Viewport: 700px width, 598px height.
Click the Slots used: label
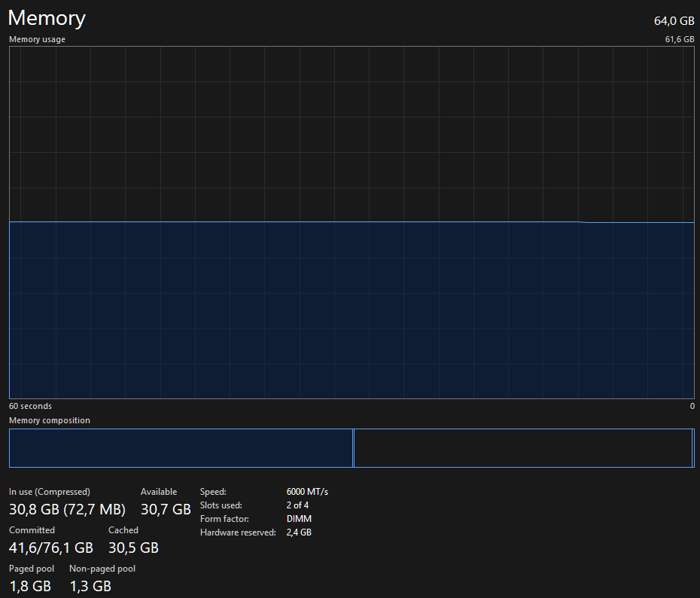pyautogui.click(x=221, y=505)
